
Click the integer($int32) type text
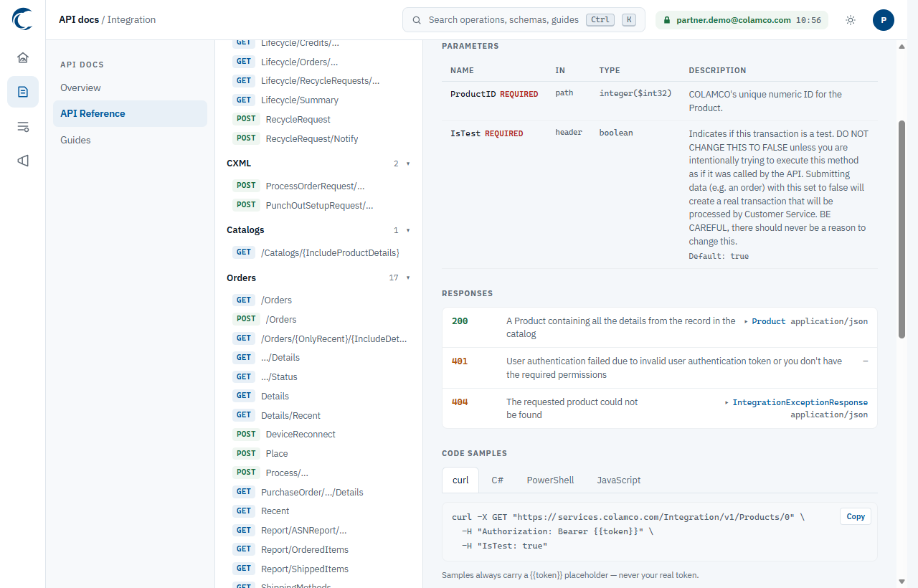click(x=635, y=93)
